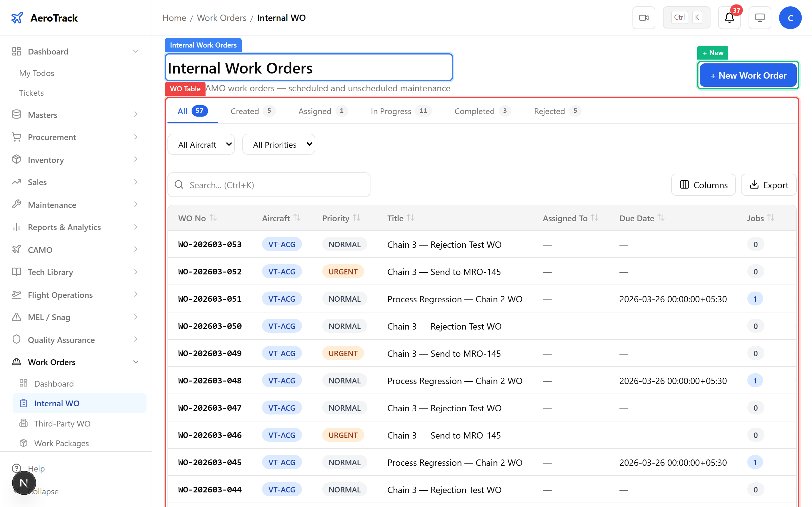Screen dimensions: 812x507
Task: Sort by WO No column arrows
Action: pos(213,218)
